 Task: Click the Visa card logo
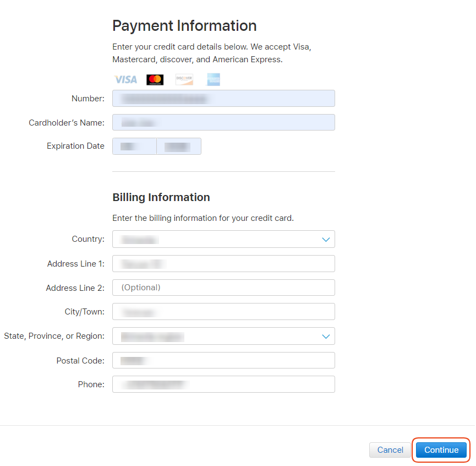click(125, 80)
